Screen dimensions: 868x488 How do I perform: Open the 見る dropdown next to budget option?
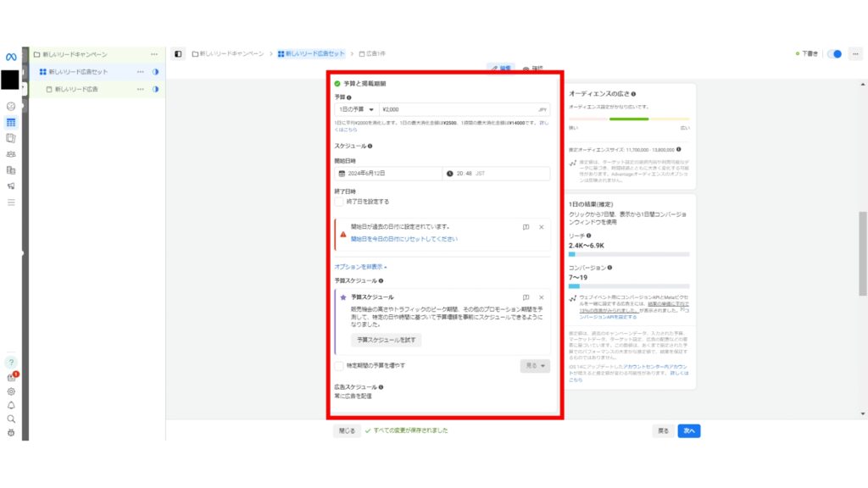coord(536,366)
